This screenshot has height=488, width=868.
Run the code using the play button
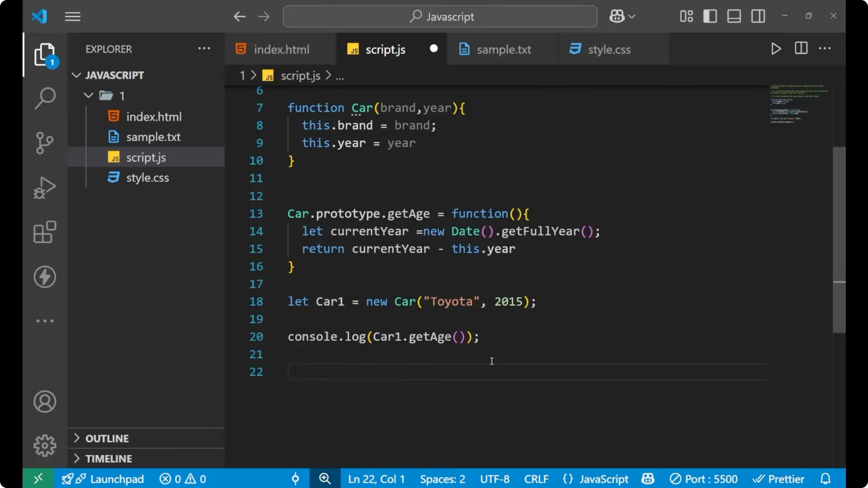pos(776,49)
